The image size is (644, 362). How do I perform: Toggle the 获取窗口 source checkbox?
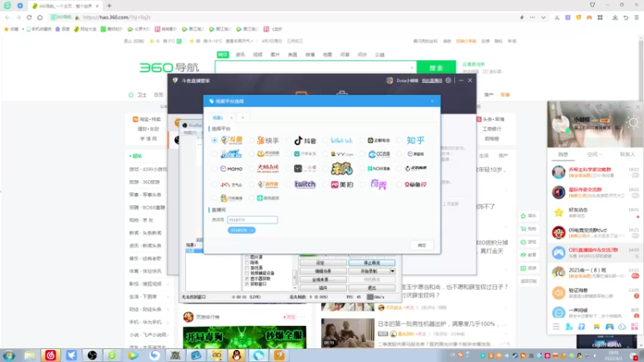[247, 284]
